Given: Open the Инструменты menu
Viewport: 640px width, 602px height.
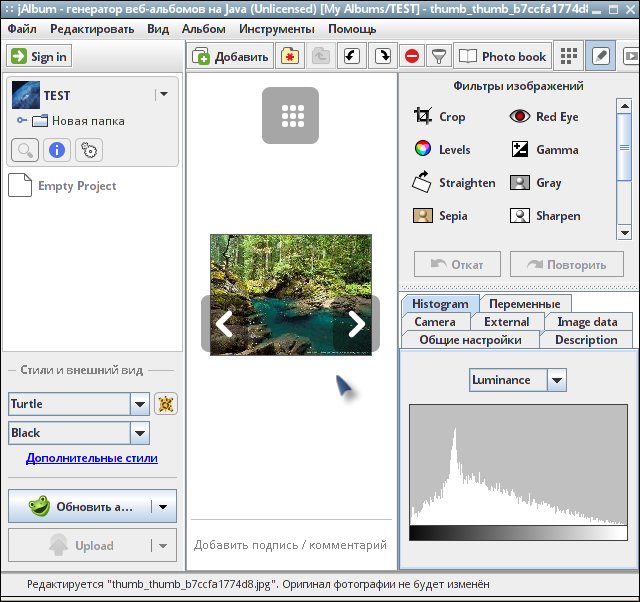Looking at the screenshot, I should tap(277, 29).
